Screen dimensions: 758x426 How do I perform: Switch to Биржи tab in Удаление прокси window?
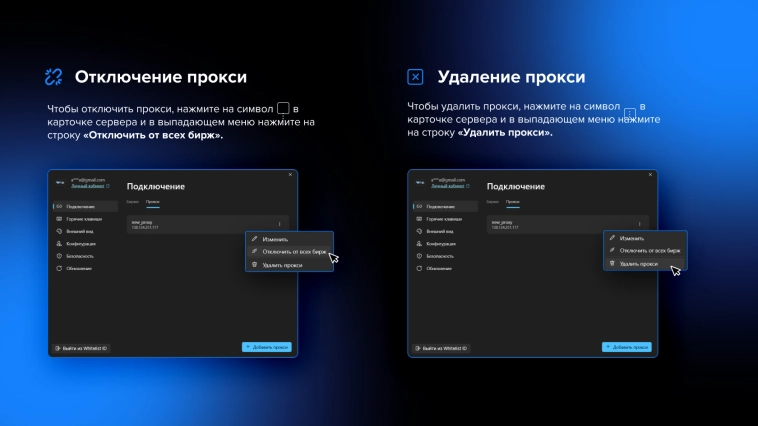pos(493,202)
